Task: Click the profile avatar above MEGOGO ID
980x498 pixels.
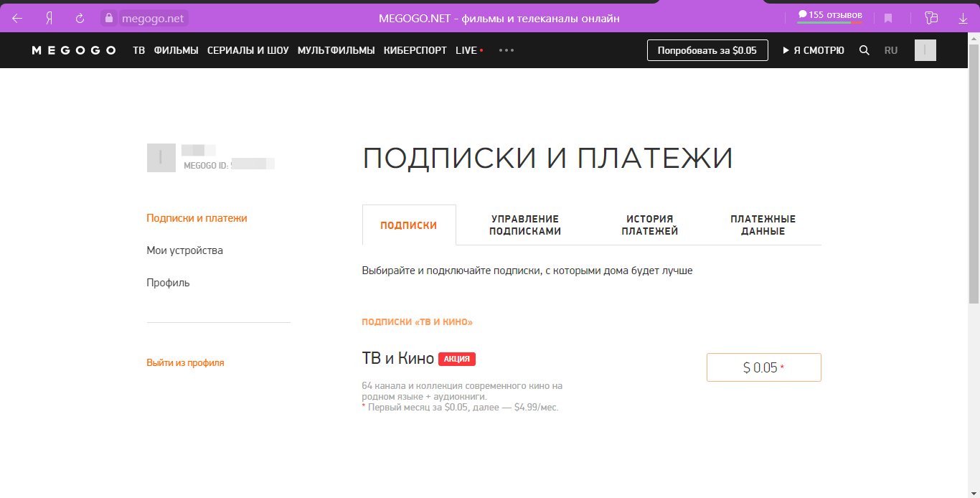Action: (161, 158)
